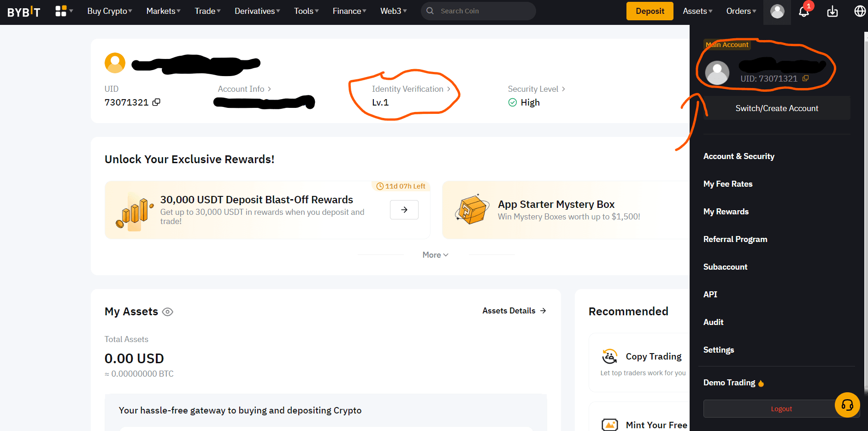Open Settings menu item
868x431 pixels.
719,350
